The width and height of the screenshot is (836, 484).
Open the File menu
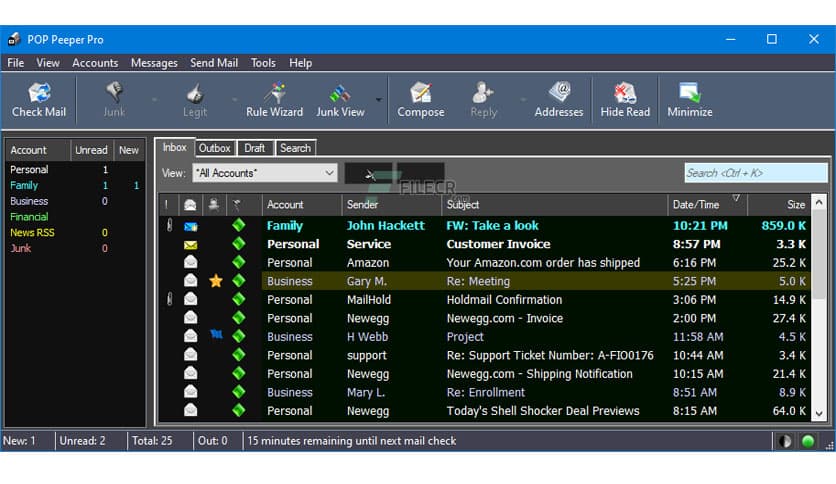point(15,63)
